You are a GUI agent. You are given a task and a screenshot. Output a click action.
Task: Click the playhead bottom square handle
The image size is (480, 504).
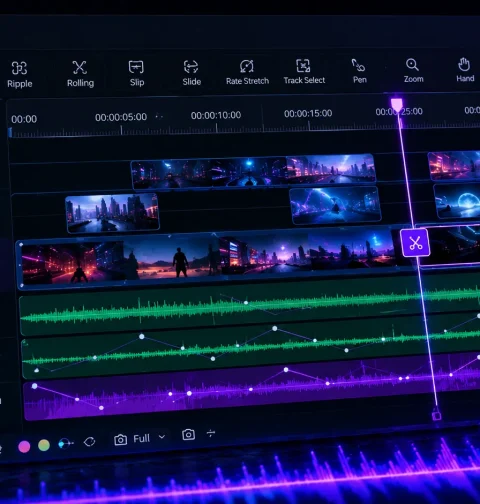pos(436,416)
